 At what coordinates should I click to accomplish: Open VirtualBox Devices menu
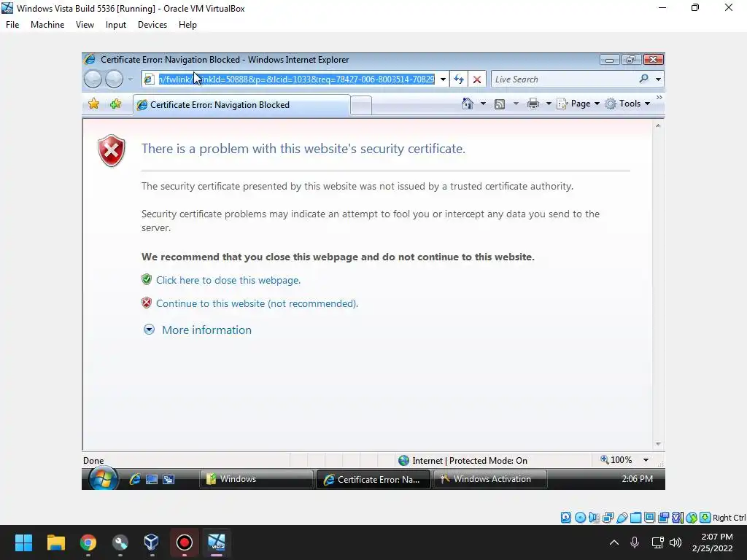pyautogui.click(x=152, y=25)
